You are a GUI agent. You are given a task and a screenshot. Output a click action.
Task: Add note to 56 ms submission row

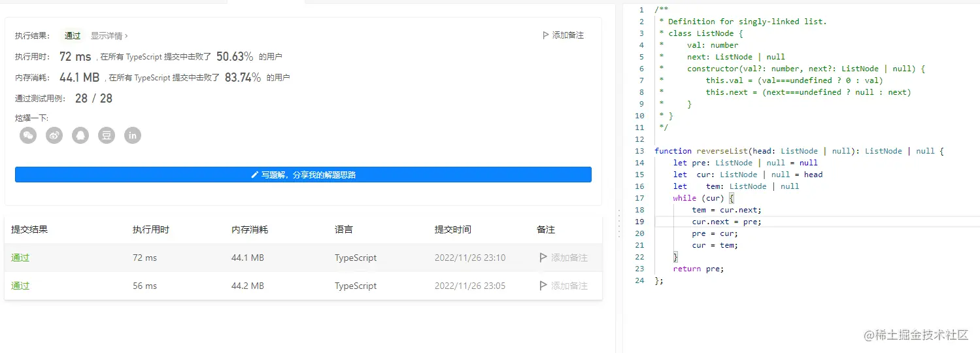(x=563, y=286)
